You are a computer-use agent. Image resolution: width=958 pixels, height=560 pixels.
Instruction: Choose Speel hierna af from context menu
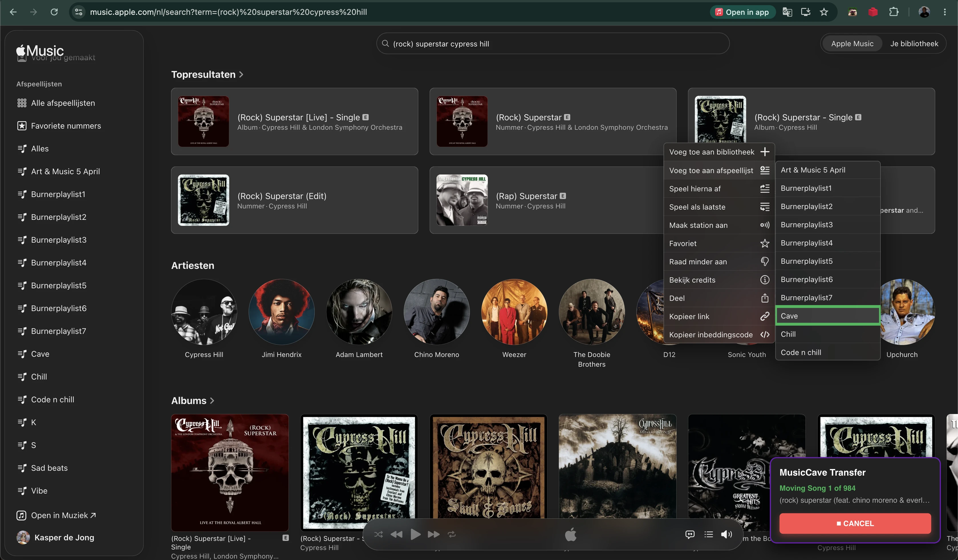tap(719, 188)
